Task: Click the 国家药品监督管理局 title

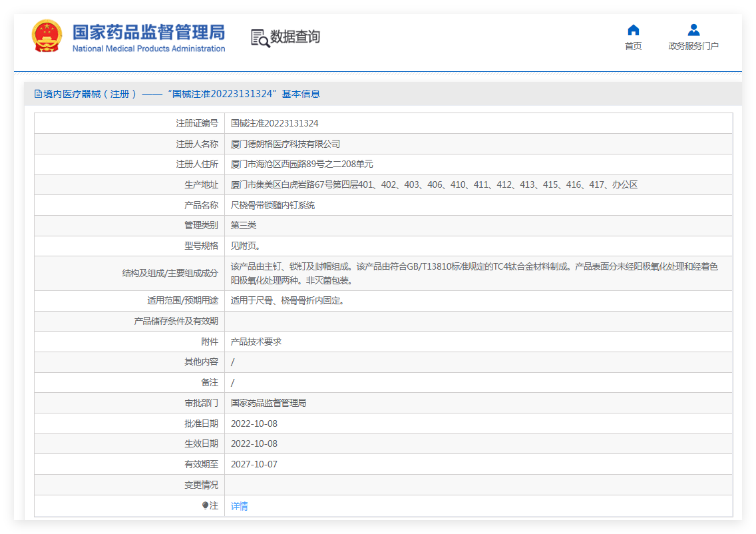Action: coord(148,33)
